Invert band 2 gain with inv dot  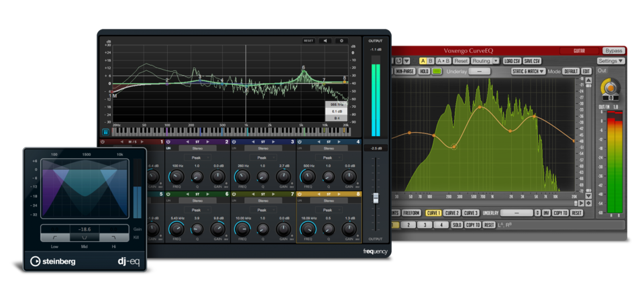(226, 184)
